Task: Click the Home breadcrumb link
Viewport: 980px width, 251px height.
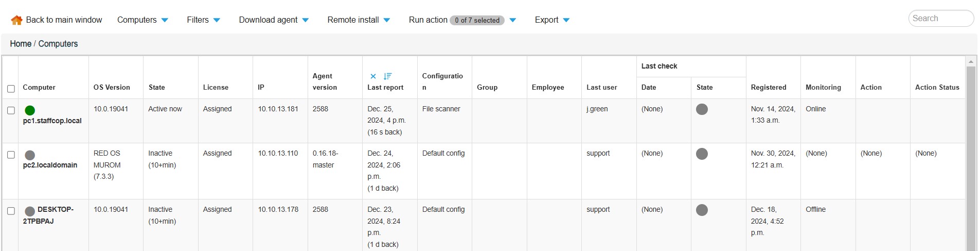Action: click(x=21, y=44)
